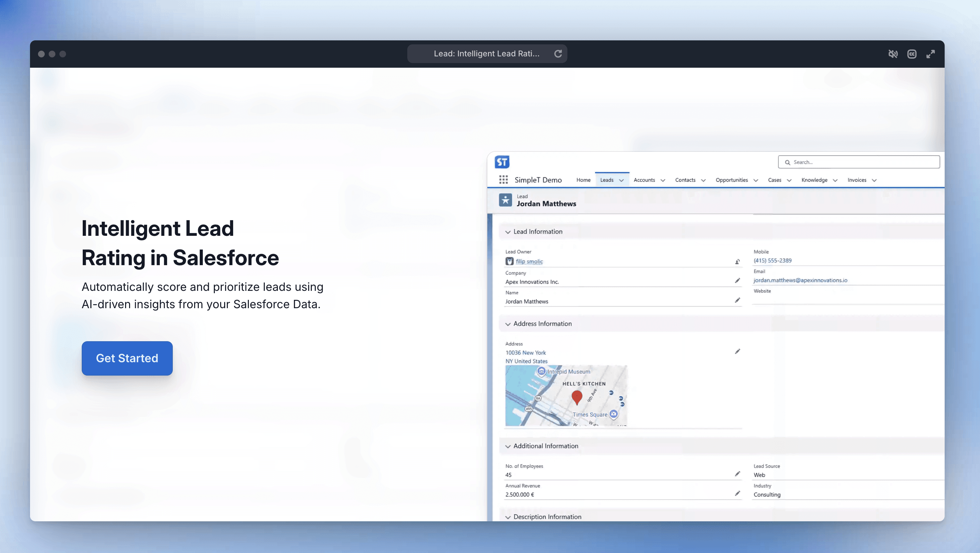The image size is (980, 553).
Task: Edit Annual Revenue pencil icon
Action: (x=737, y=493)
